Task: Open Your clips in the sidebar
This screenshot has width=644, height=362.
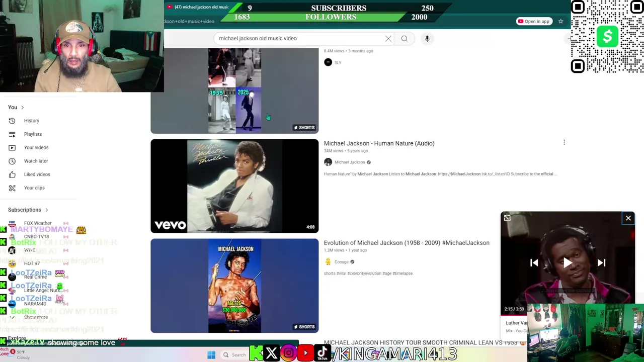Action: tap(34, 188)
